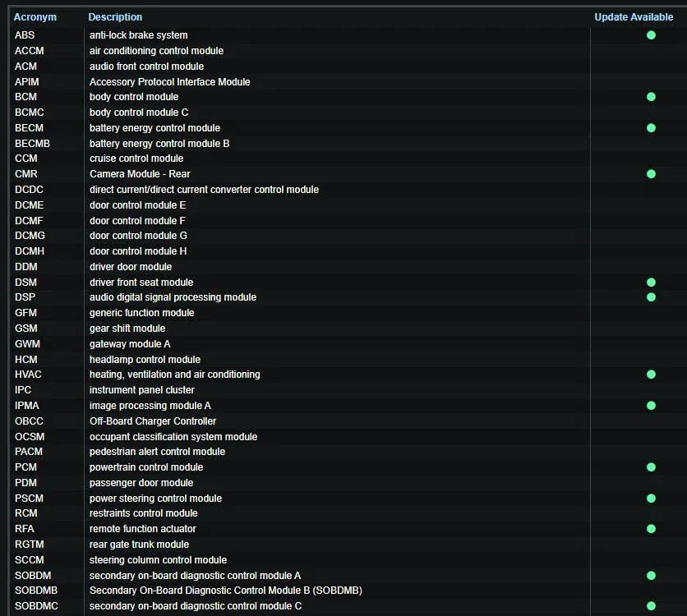Select the ABS acronym cell
Screen dimensions: 687x616
[x=25, y=35]
